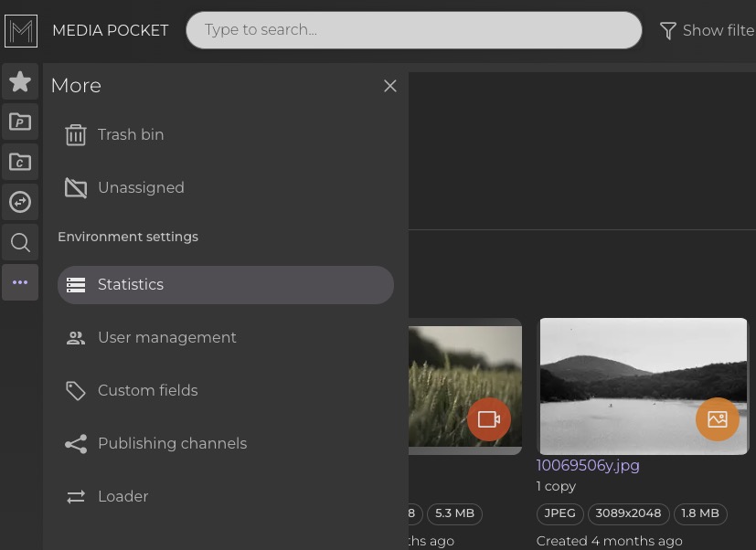Open the Collections folder sidebar icon
Viewport: 756px width, 550px height.
[x=20, y=162]
